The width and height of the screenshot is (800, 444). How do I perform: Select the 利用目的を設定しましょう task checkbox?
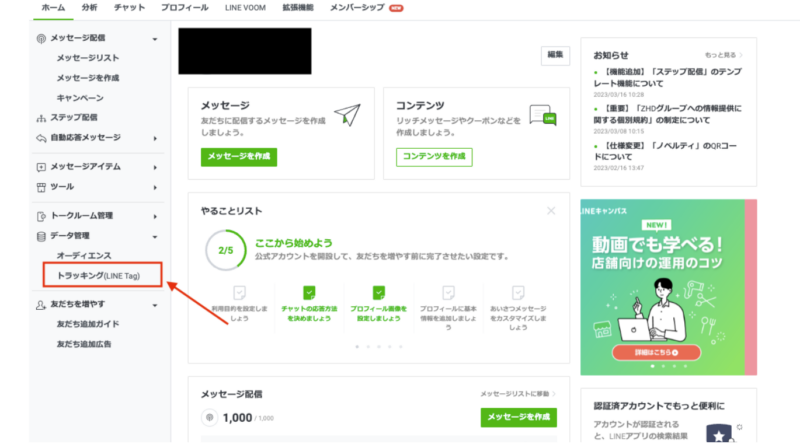(239, 292)
